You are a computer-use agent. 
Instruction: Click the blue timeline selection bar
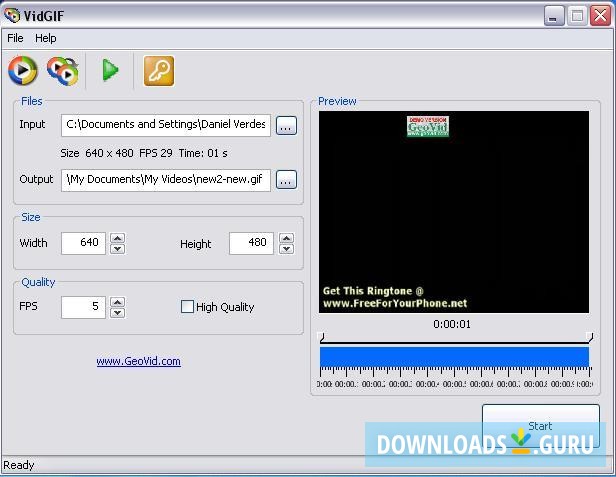[x=455, y=357]
